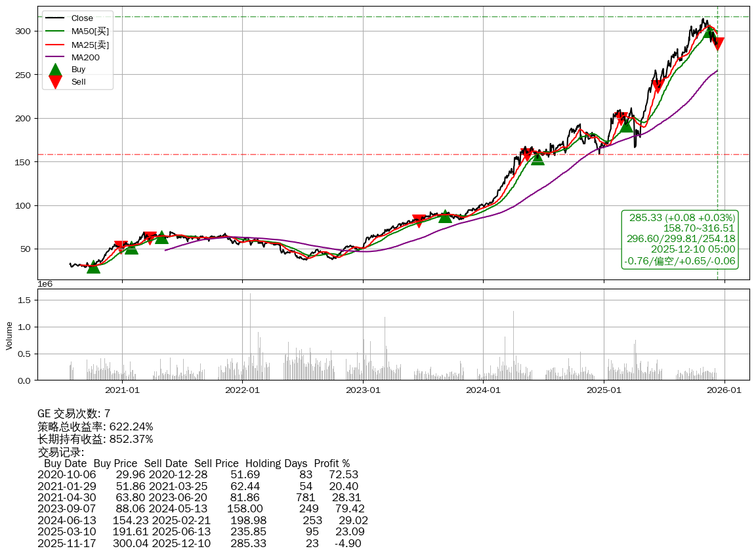
Task: Click the red Sell triangle in the legend
Action: 56,82
